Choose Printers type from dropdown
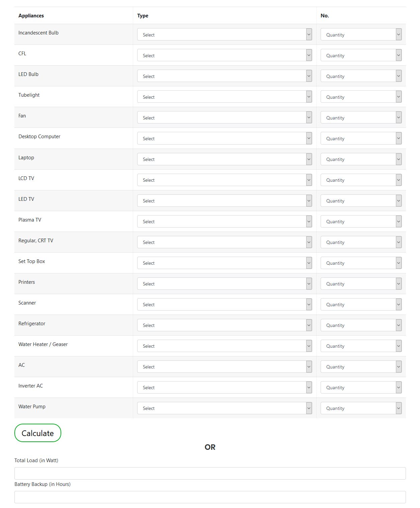Screen dimensions: 420x508 (x=224, y=283)
